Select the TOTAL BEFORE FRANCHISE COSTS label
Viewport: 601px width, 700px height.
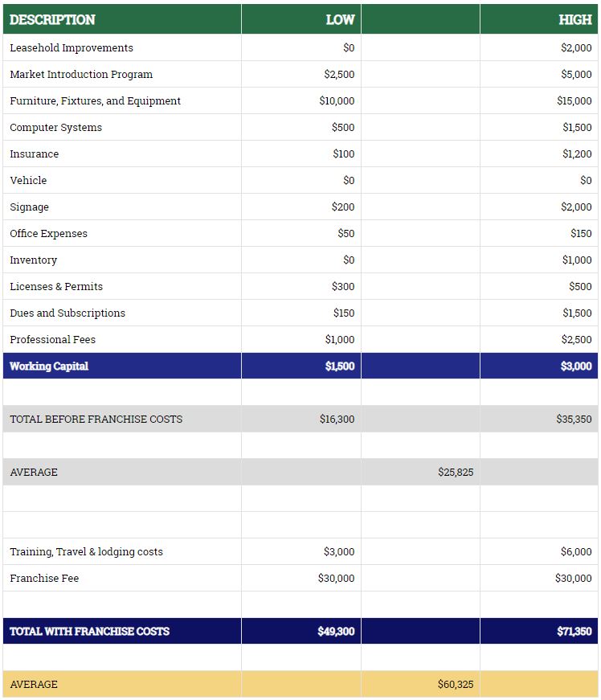[96, 420]
